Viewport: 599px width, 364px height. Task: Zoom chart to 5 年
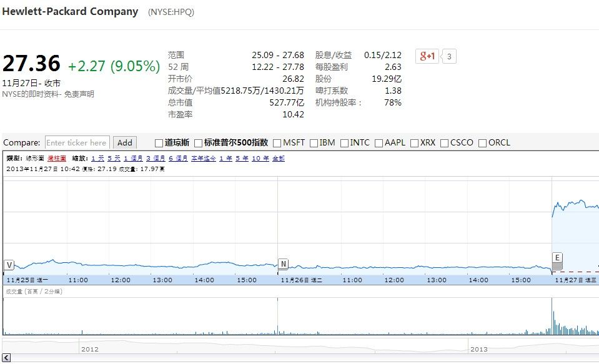(x=242, y=158)
